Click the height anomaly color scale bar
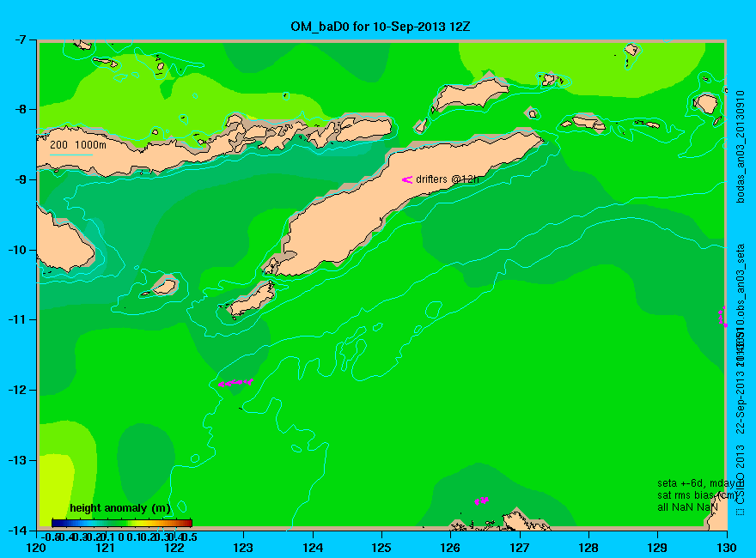The image size is (756, 558). pyautogui.click(x=122, y=523)
